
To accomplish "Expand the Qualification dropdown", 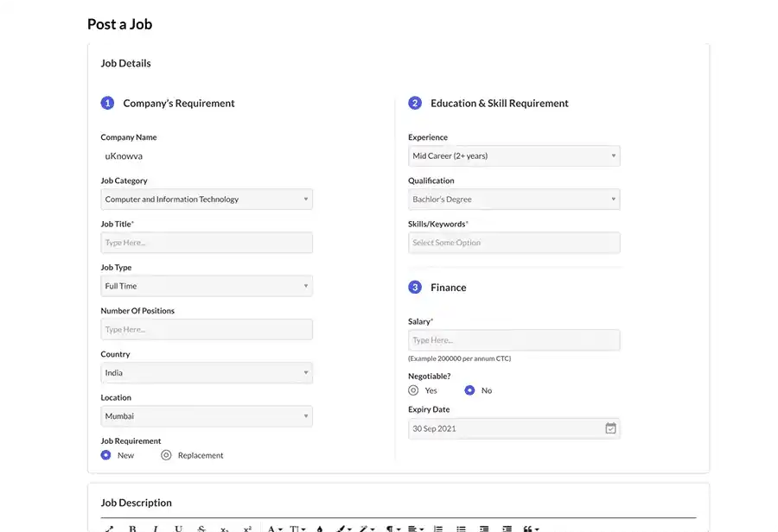I will point(513,199).
